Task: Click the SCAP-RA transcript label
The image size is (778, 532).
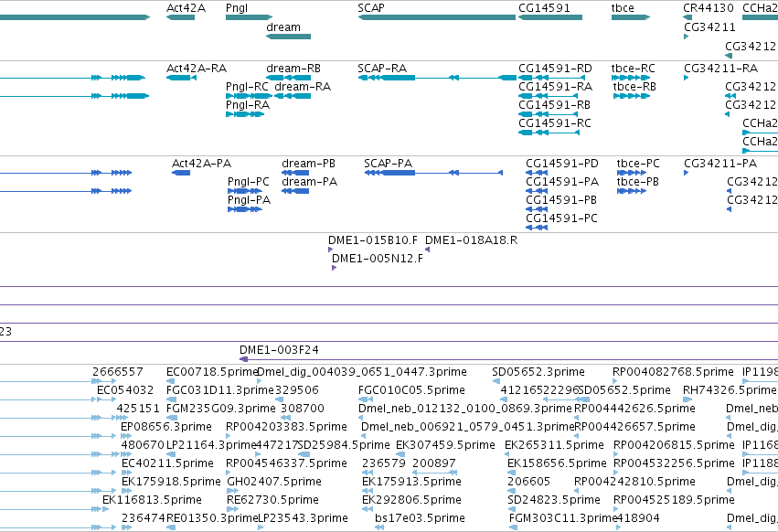Action: [382, 68]
